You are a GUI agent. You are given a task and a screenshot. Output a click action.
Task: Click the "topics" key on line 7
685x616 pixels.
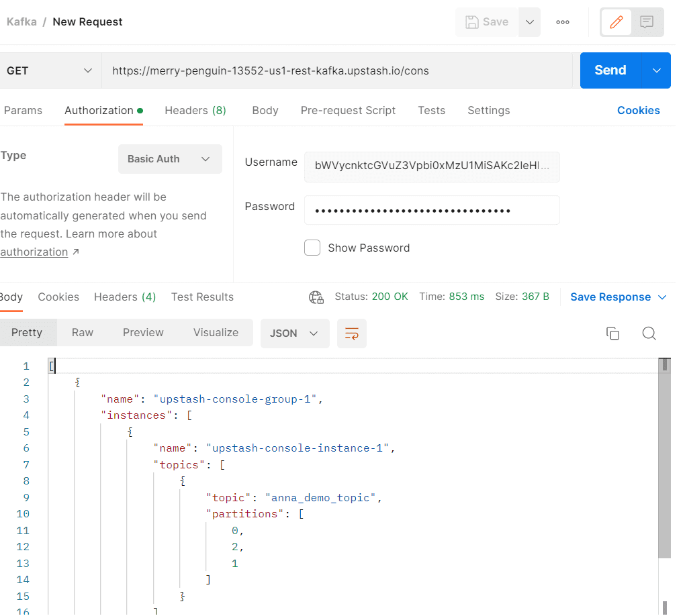[x=179, y=465]
